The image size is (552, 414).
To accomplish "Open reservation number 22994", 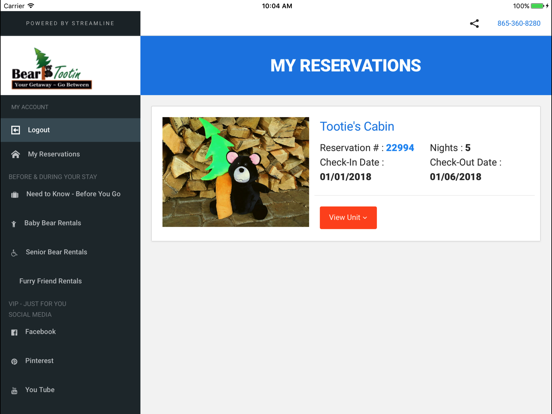I will (400, 148).
